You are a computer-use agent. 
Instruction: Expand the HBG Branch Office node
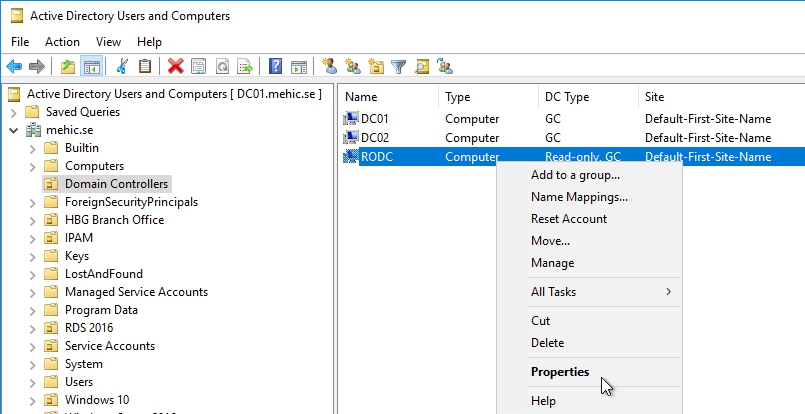click(32, 220)
